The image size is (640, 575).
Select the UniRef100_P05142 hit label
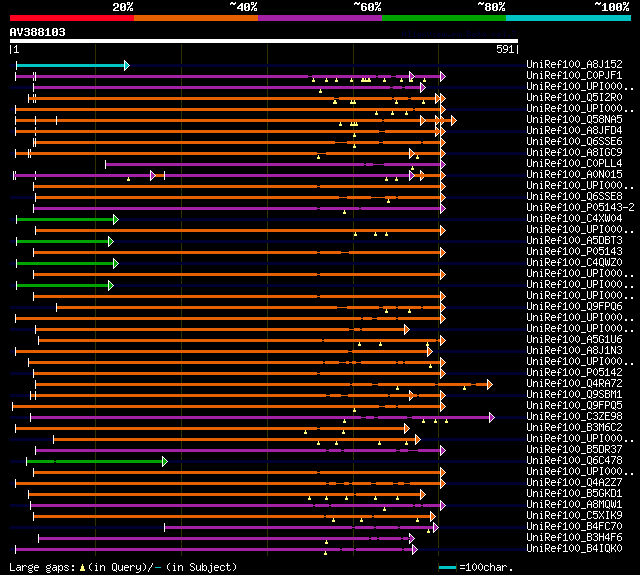574,373
